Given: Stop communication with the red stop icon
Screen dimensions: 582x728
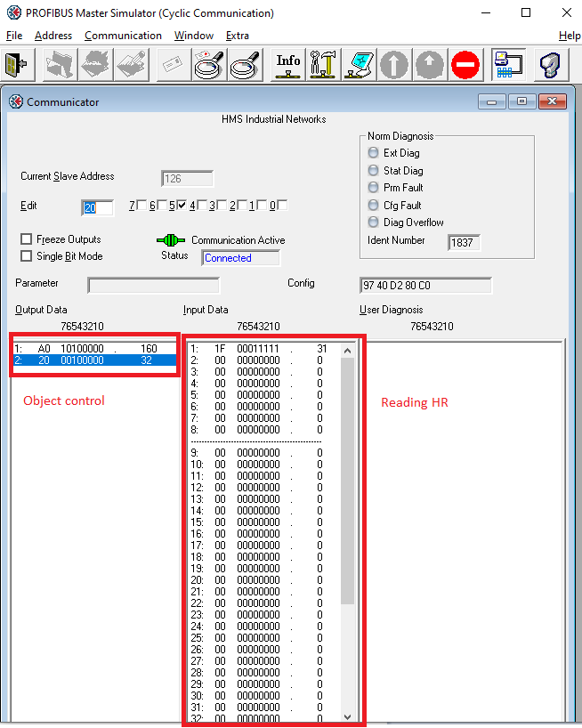Looking at the screenshot, I should point(465,65).
